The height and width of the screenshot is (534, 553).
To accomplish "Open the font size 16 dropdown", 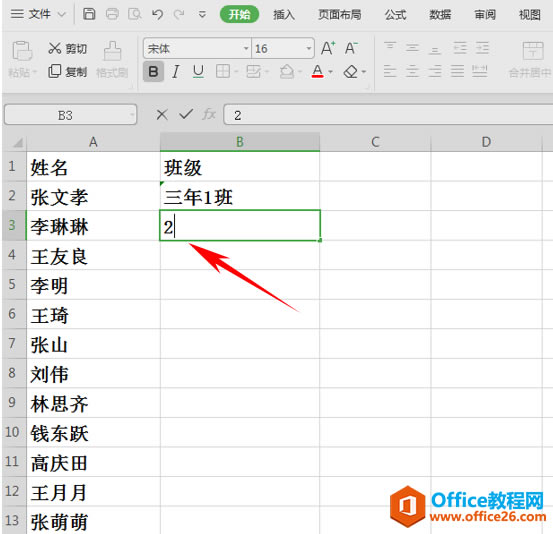I will coord(309,48).
